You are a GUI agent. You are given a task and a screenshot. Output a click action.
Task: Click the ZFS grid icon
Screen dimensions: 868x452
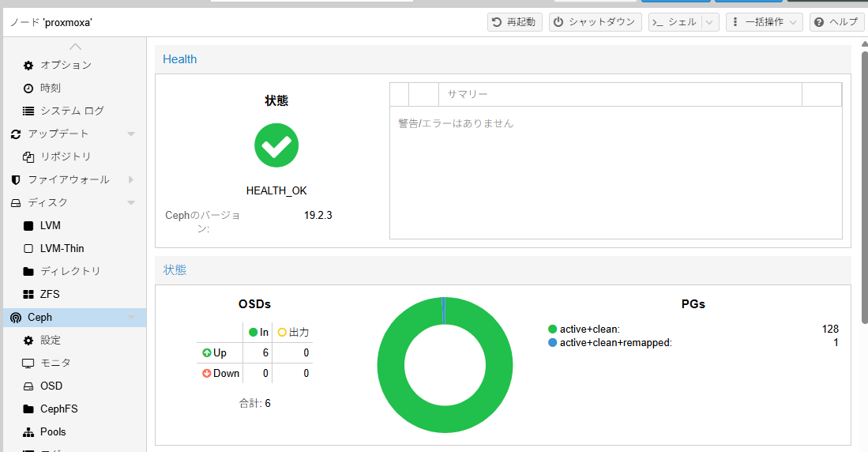[x=28, y=294]
